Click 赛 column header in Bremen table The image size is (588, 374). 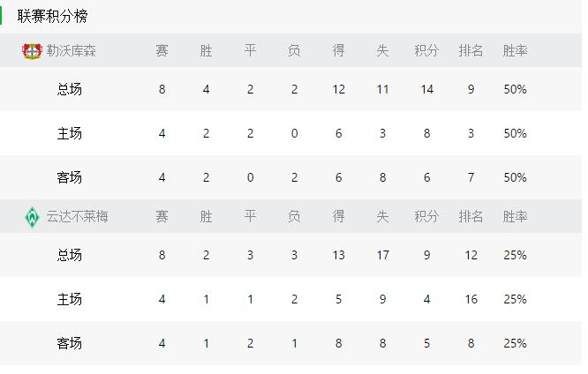tap(162, 217)
